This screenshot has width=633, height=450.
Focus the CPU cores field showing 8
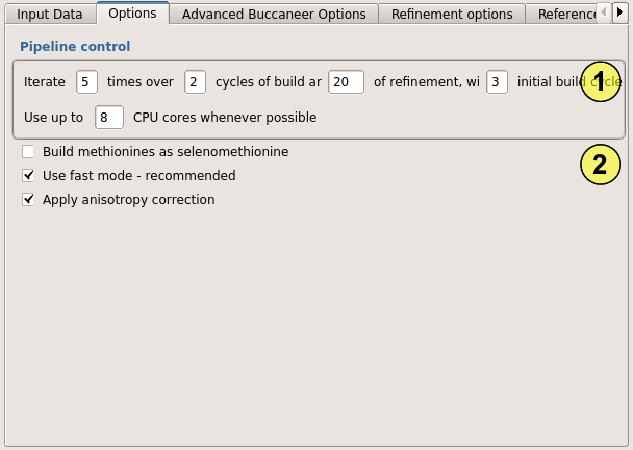(x=109, y=118)
